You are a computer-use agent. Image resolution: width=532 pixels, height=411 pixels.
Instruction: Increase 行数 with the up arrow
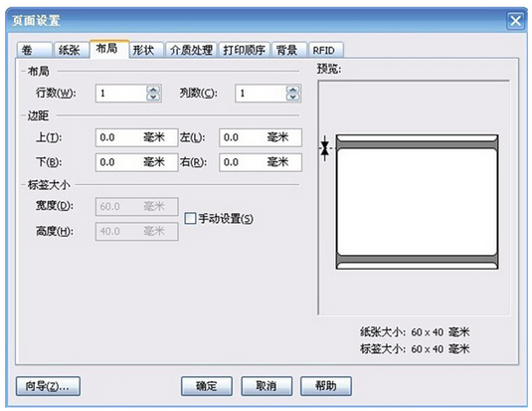153,90
